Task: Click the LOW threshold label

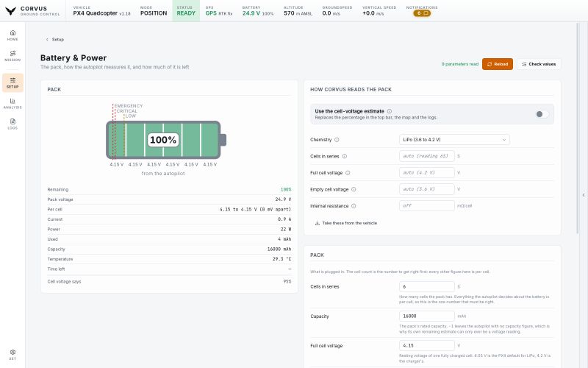Action: [131, 116]
